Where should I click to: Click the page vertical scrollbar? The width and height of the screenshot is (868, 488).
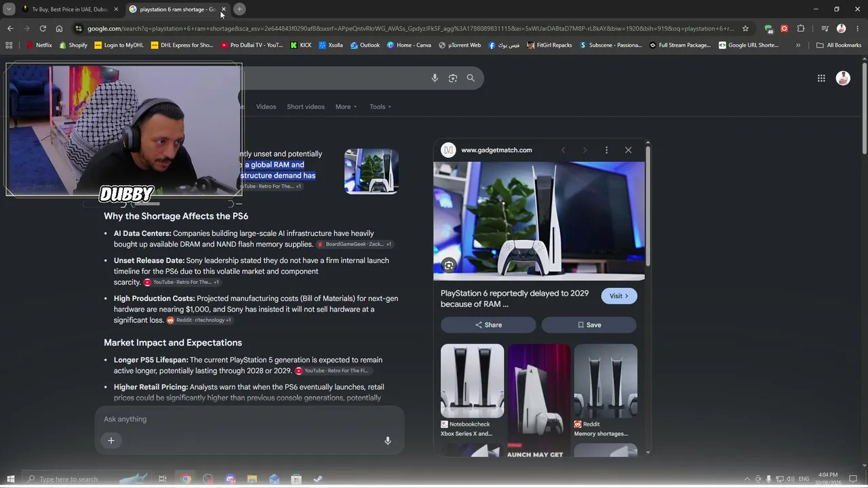(x=864, y=108)
